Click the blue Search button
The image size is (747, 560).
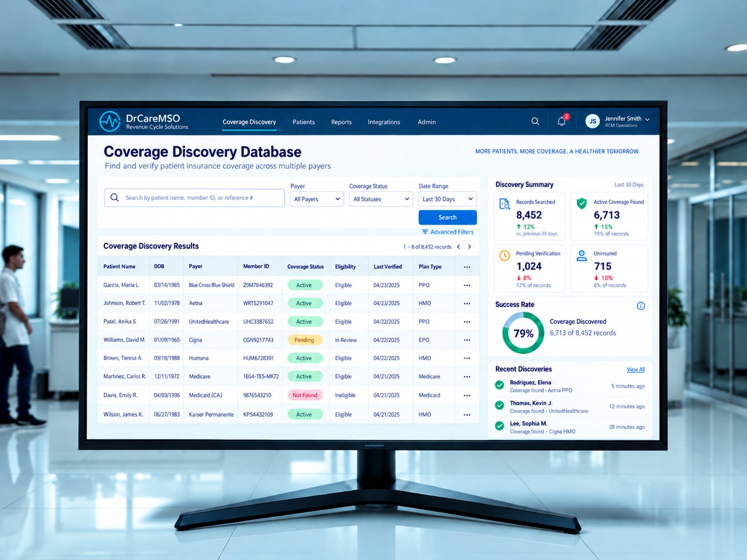[x=447, y=218]
